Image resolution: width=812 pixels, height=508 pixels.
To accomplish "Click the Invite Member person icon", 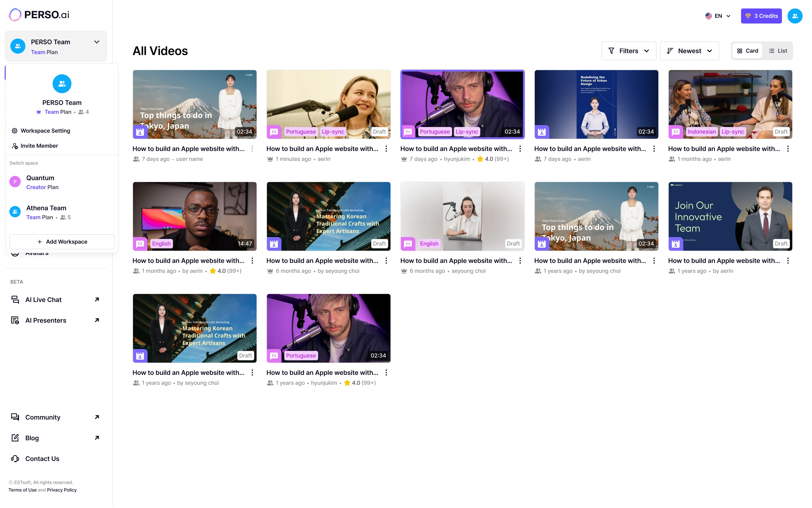I will 15,146.
